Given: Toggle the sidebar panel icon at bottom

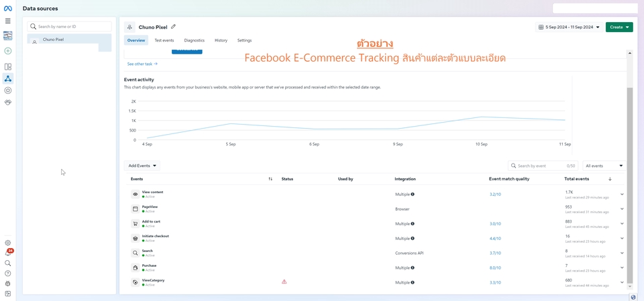Looking at the screenshot, I should (8, 294).
